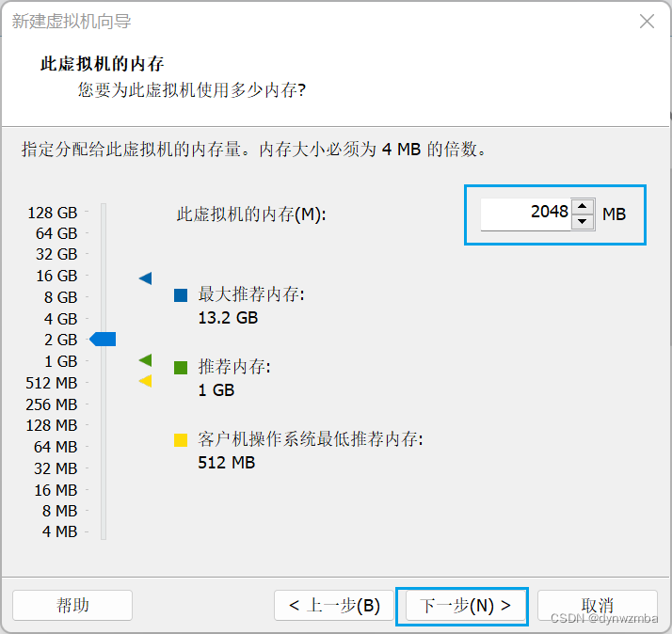
Task: Click the 13.2 GB maximum memory value
Action: pos(228,318)
